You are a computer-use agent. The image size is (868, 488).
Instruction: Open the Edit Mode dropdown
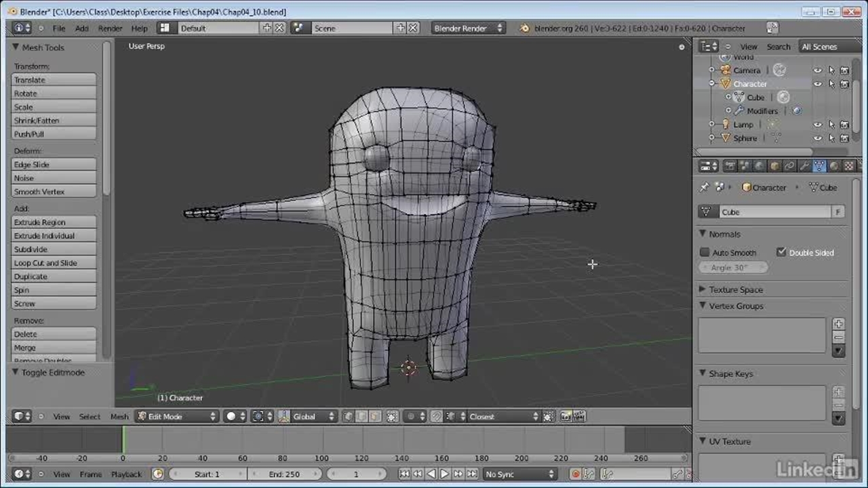177,417
